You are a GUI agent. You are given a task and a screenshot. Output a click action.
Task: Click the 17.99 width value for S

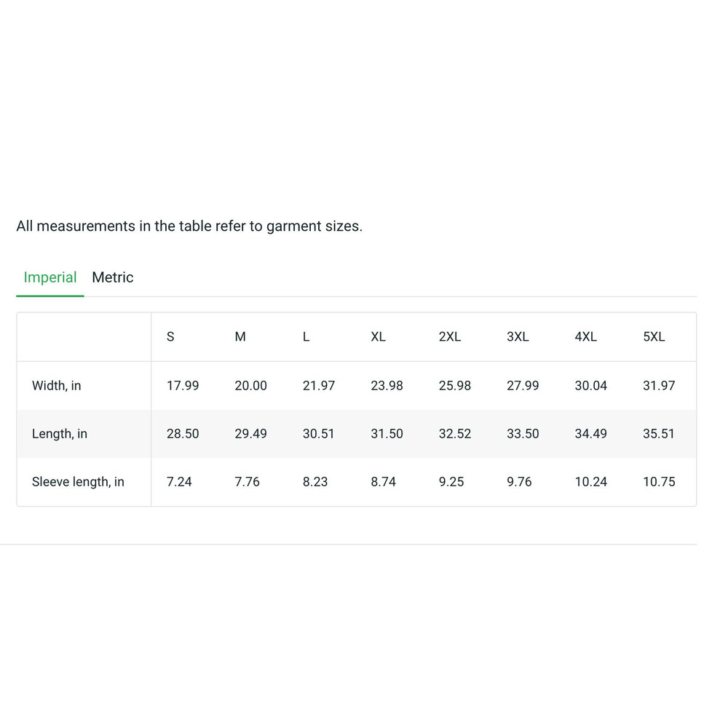(183, 386)
